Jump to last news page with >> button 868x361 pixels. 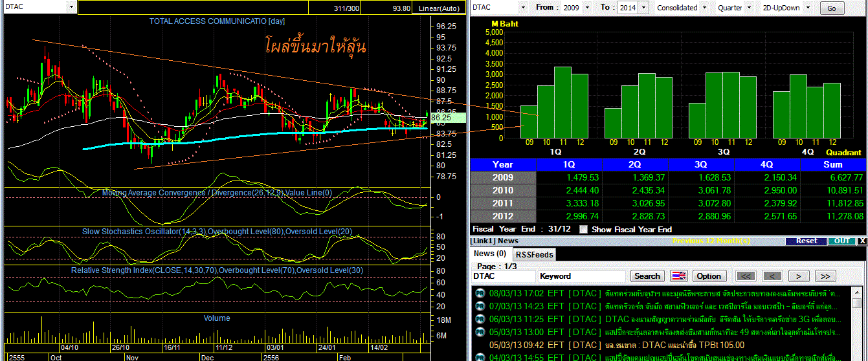pos(825,276)
